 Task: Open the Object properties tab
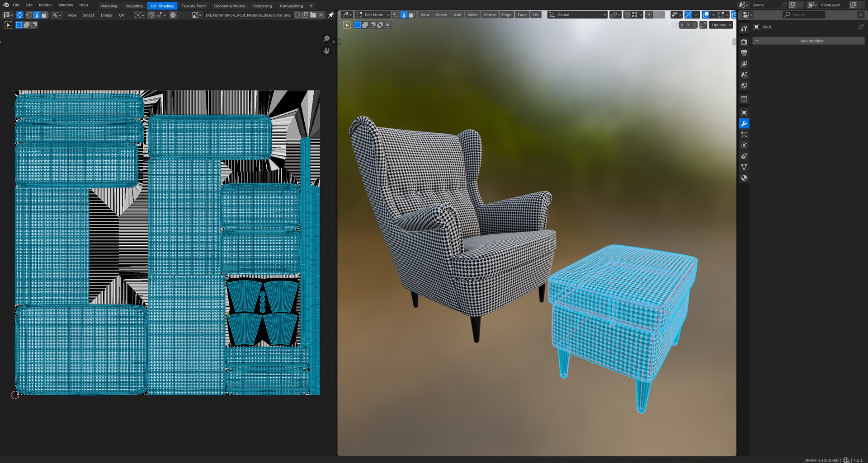744,112
